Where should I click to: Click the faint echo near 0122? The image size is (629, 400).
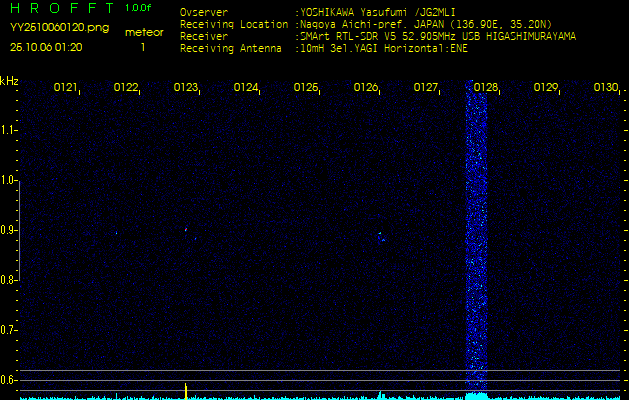(x=116, y=233)
